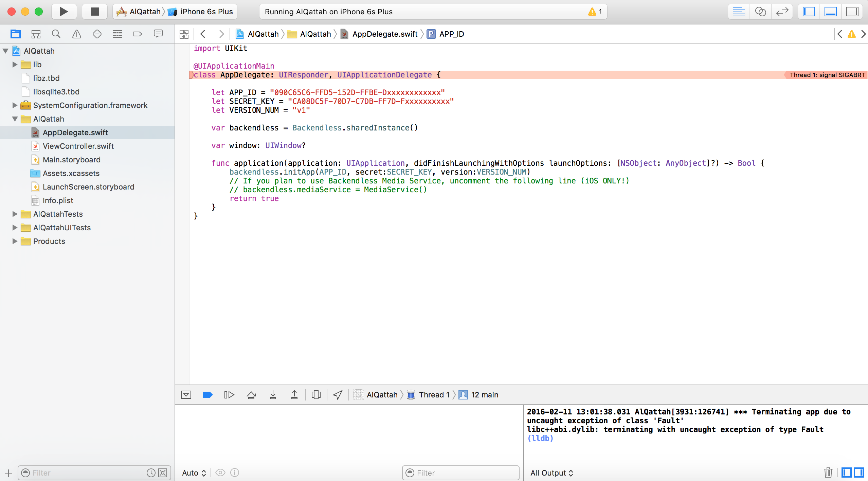
Task: Click the Thread 1: signal SIGABRT annotation
Action: coord(827,75)
